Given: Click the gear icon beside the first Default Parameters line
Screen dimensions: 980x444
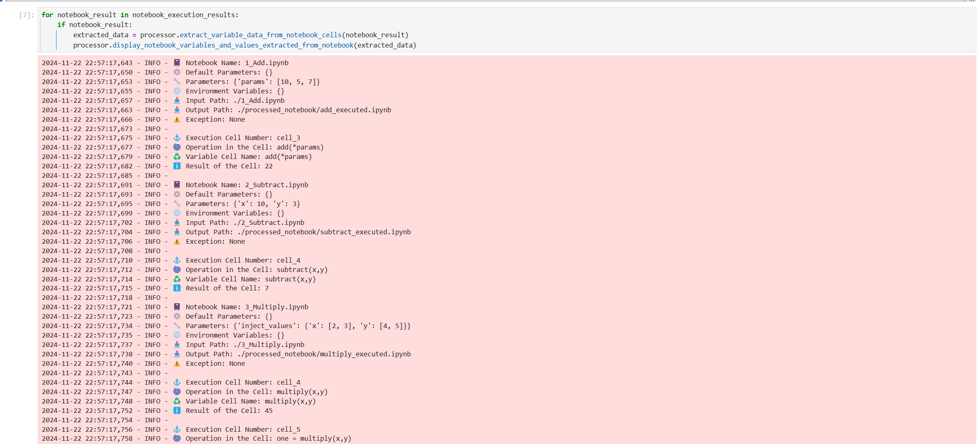Looking at the screenshot, I should pyautogui.click(x=177, y=72).
